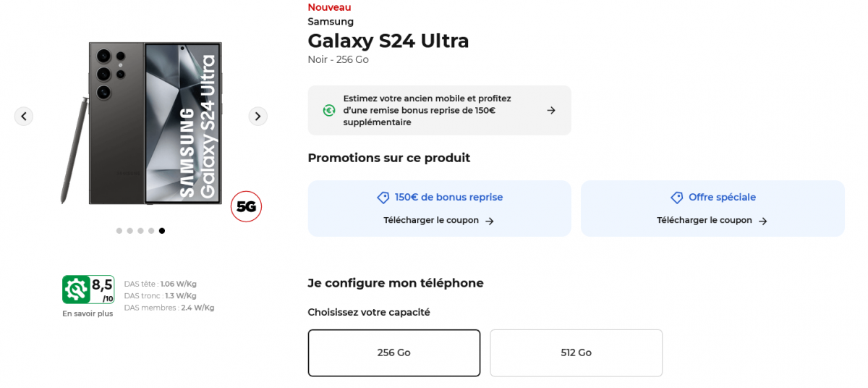This screenshot has height=388, width=868.
Task: Open the En savoir plus link
Action: (x=88, y=313)
